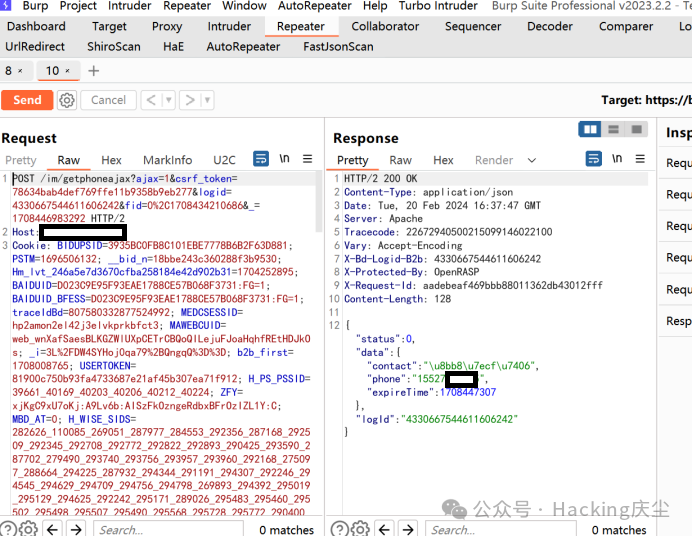
Task: Open the Window menu
Action: pyautogui.click(x=244, y=6)
